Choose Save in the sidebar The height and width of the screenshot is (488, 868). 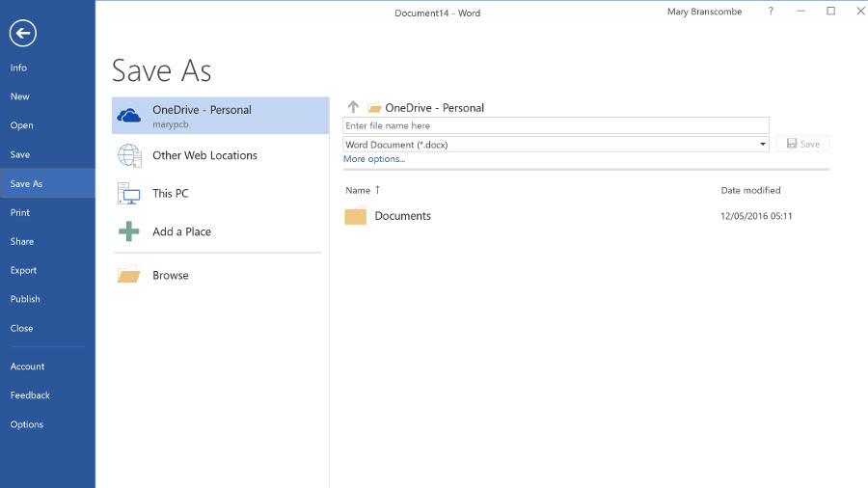47,154
